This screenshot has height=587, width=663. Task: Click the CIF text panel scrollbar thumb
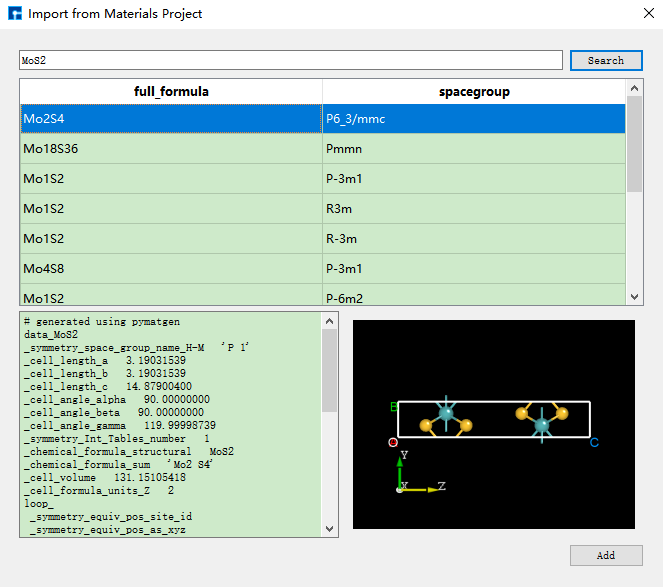(x=330, y=370)
